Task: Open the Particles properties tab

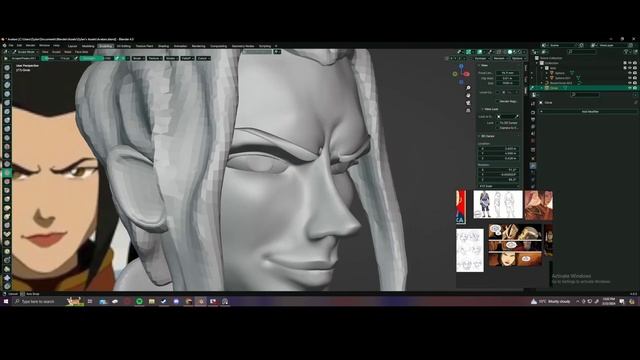Action: [533, 173]
